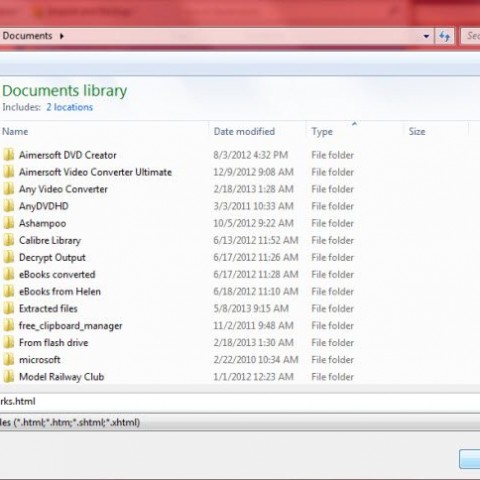
Task: Open the 2 locations link
Action: point(69,107)
